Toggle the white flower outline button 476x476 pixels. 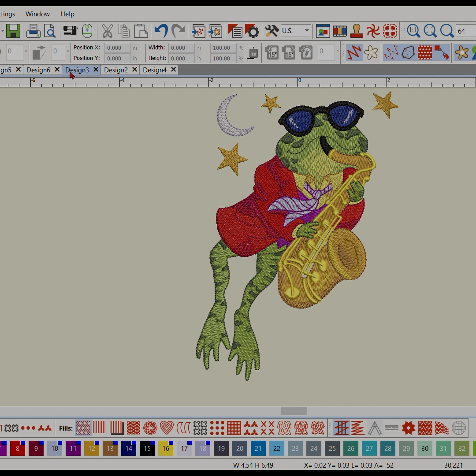[371, 52]
